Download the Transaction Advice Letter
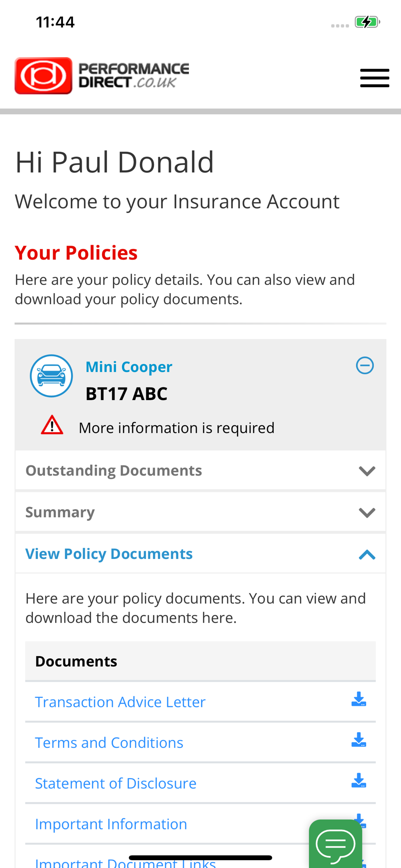Screen dimensions: 401x868 [x=358, y=699]
